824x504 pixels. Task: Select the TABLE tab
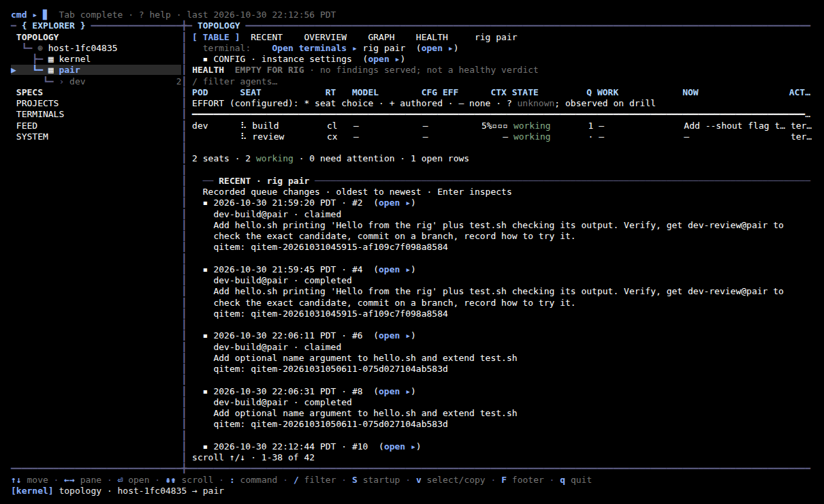[x=216, y=37]
